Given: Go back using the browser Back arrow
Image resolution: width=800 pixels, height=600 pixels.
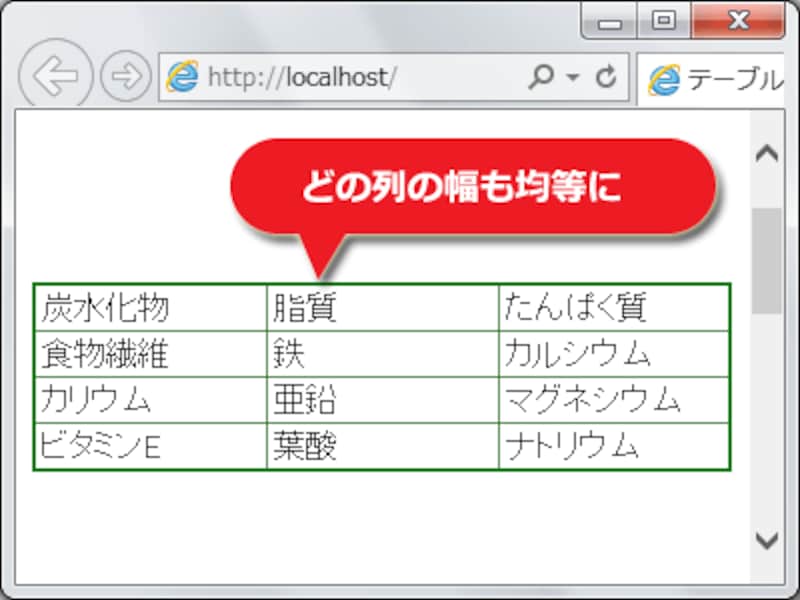Looking at the screenshot, I should coord(56,75).
